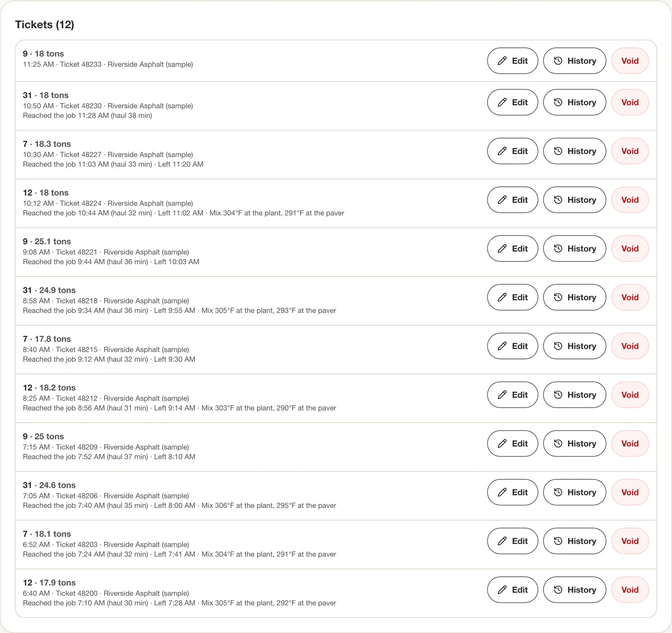Viewport: 672px width, 633px height.
Task: Click the pencil icon on ticket 48215
Action: coord(502,346)
